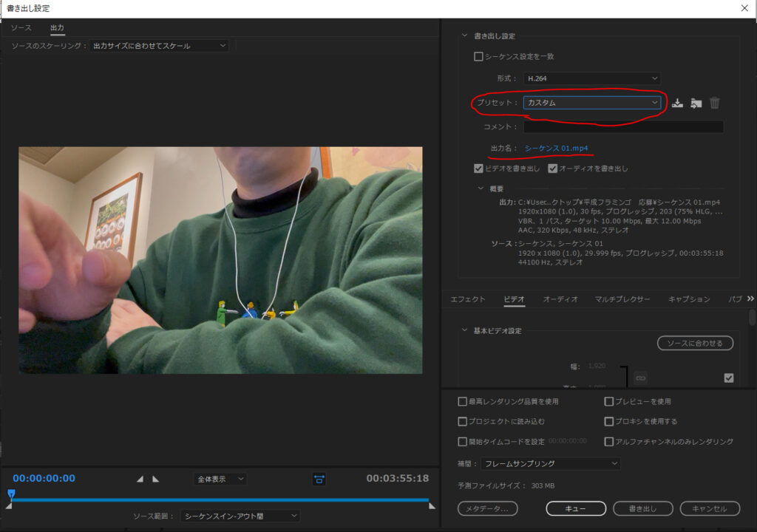Click the delete preset trash icon
This screenshot has width=757, height=532.
point(715,103)
